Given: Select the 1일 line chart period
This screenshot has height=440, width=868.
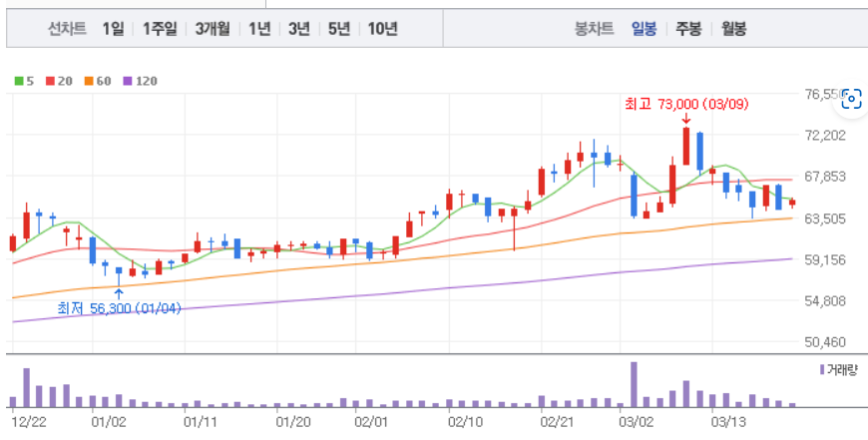Looking at the screenshot, I should (113, 29).
